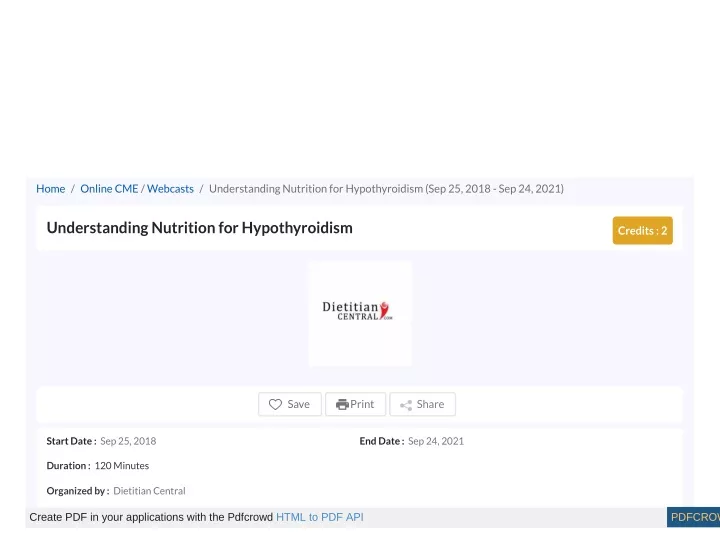Open the Home breadcrumb link
Screen dimensions: 720x556
pyautogui.click(x=51, y=189)
